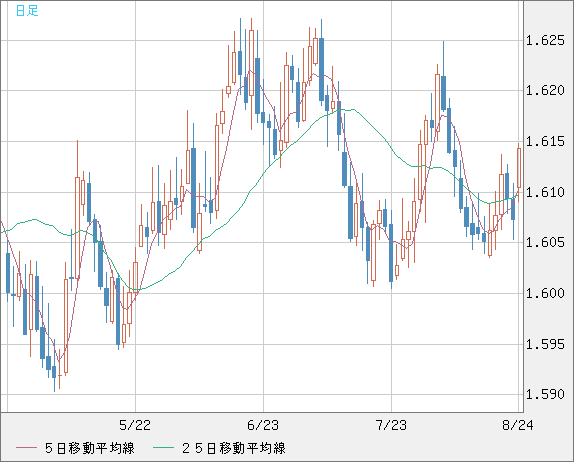Click the purple 5-day legend line swatch
Image resolution: width=574 pixels, height=462 pixels.
26,448
